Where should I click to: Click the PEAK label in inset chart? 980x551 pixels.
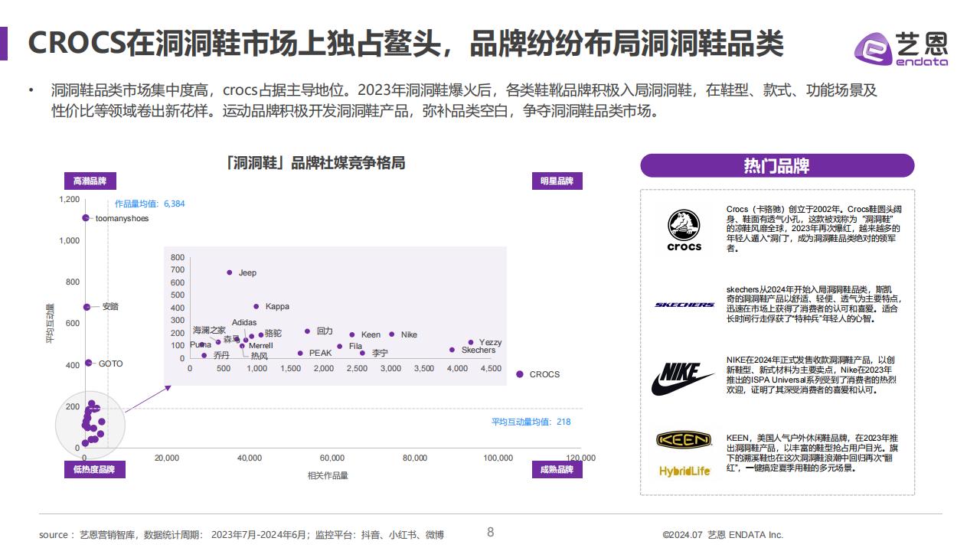320,354
